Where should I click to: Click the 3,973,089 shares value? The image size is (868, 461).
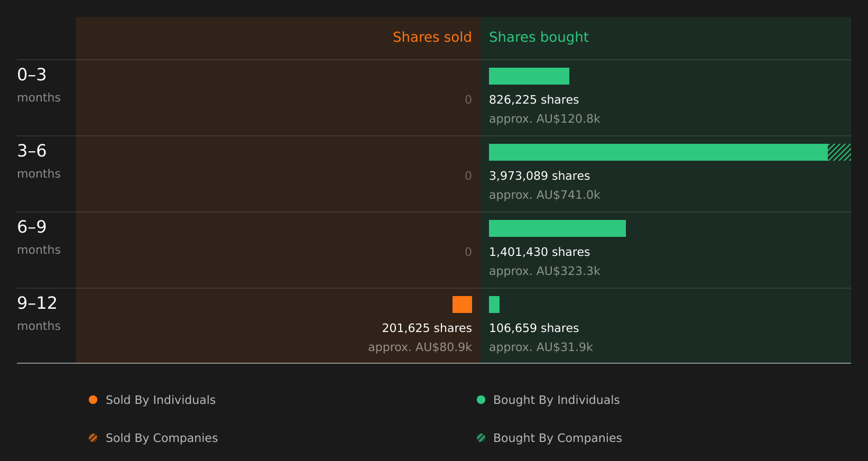(539, 176)
